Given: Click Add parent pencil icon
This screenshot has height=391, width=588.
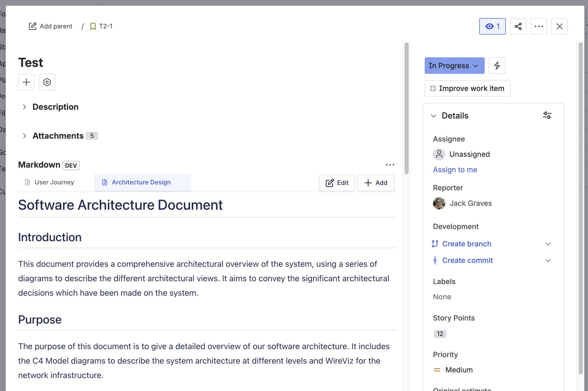Looking at the screenshot, I should click(x=33, y=26).
